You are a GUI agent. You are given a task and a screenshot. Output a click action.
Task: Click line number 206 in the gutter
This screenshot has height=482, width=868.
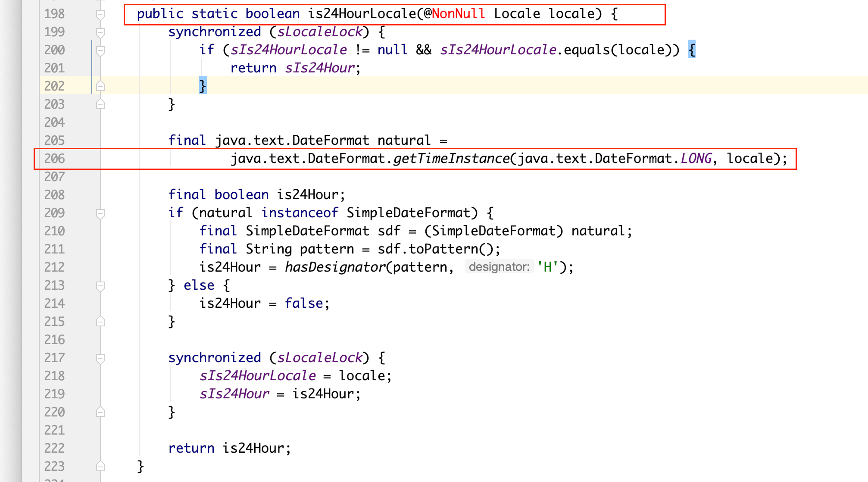tap(54, 159)
